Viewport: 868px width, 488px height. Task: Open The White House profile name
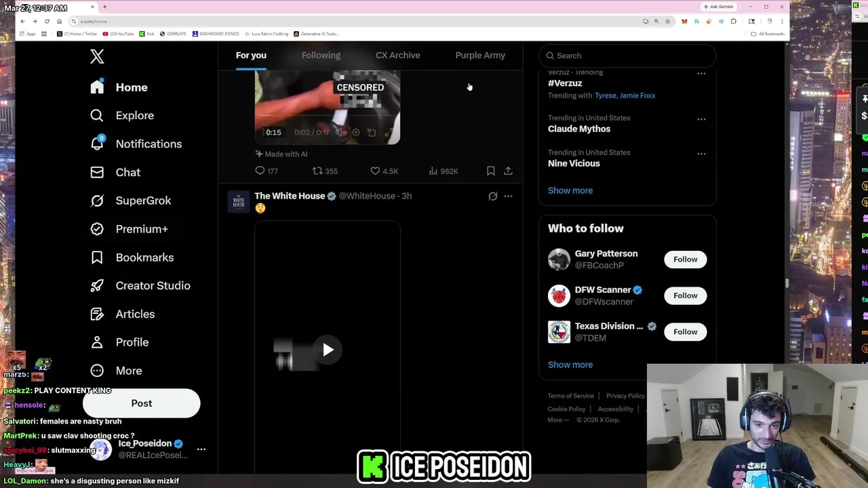tap(290, 196)
